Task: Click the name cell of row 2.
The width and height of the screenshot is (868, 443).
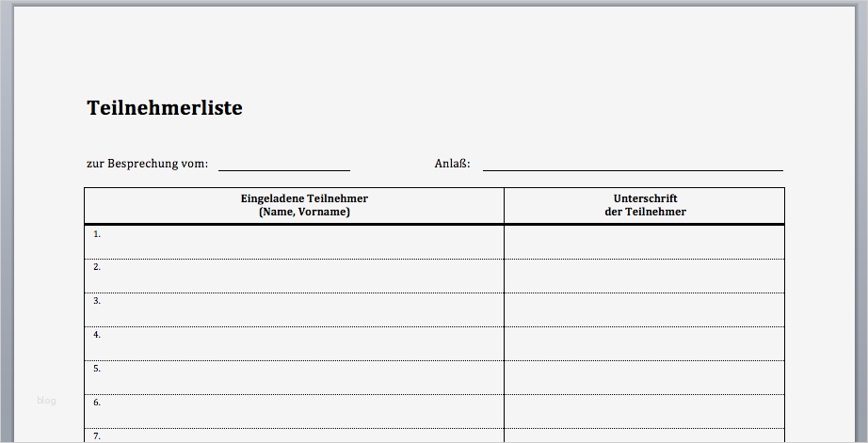Action: pos(294,276)
